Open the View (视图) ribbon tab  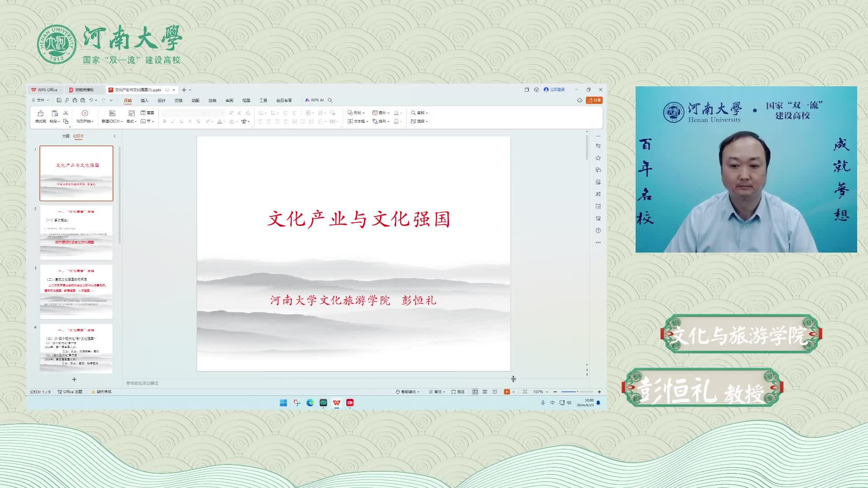click(x=246, y=100)
